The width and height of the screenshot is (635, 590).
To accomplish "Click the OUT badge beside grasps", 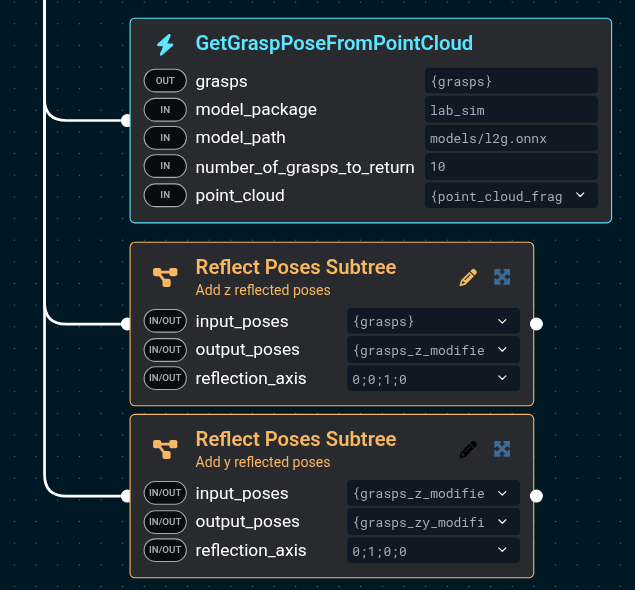I will [x=165, y=81].
